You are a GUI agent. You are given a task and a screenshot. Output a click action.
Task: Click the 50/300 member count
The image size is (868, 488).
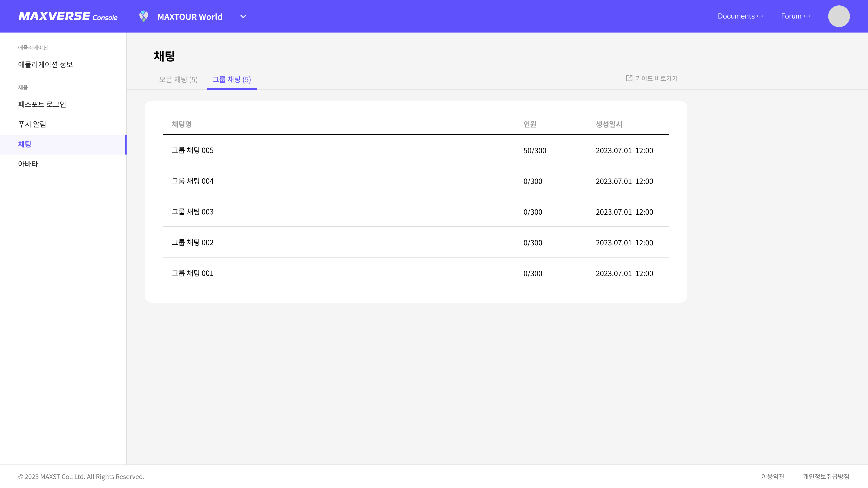(535, 150)
